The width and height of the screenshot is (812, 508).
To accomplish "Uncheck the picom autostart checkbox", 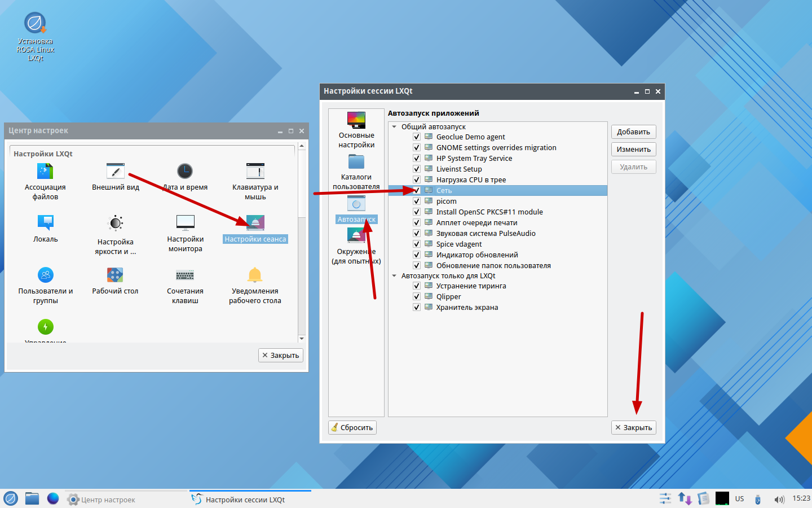I will pyautogui.click(x=417, y=202).
